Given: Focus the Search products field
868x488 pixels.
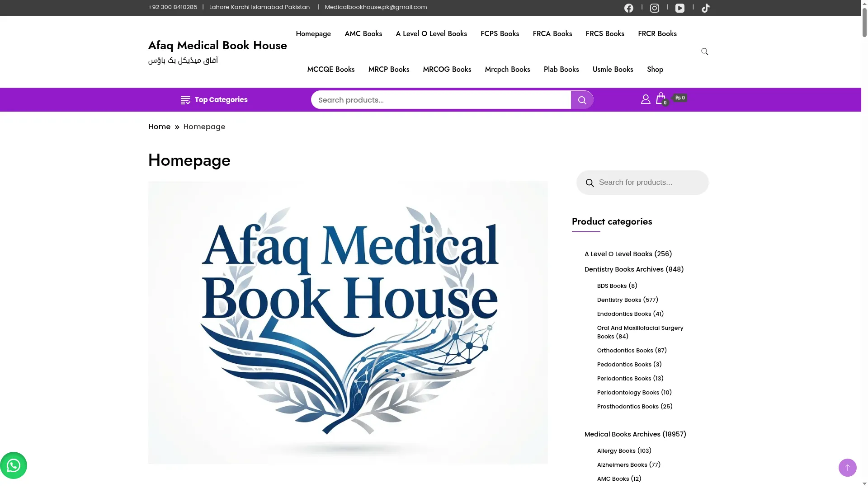Looking at the screenshot, I should (x=441, y=100).
